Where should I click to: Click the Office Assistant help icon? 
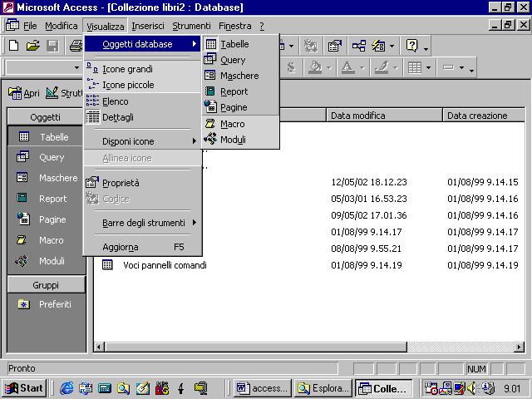412,46
